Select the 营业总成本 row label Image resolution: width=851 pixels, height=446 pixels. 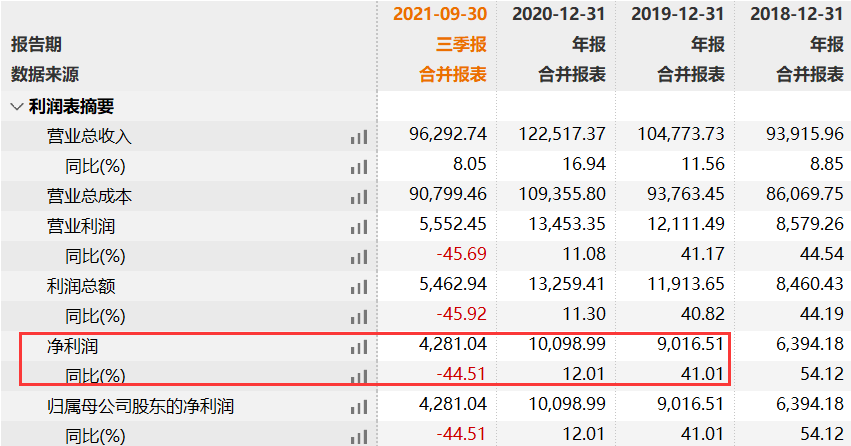[89, 196]
